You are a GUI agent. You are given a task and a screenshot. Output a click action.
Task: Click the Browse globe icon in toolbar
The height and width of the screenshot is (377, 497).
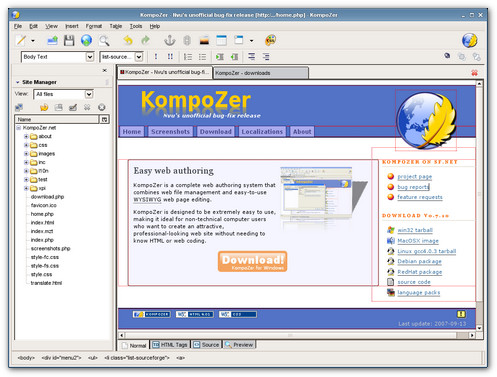tap(86, 40)
